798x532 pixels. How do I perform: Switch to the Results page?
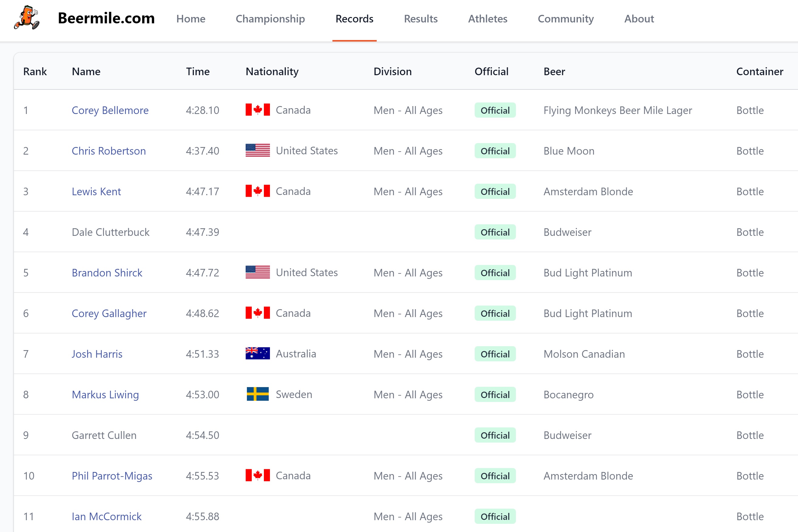coord(421,19)
